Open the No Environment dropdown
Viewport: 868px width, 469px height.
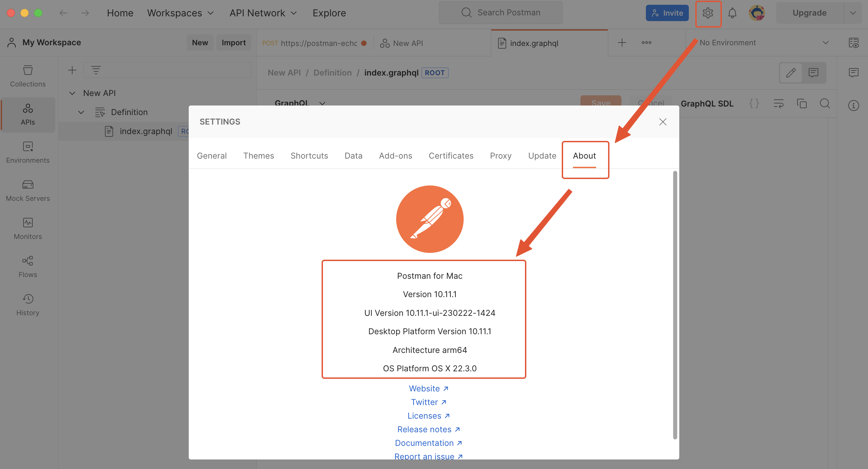pos(763,43)
